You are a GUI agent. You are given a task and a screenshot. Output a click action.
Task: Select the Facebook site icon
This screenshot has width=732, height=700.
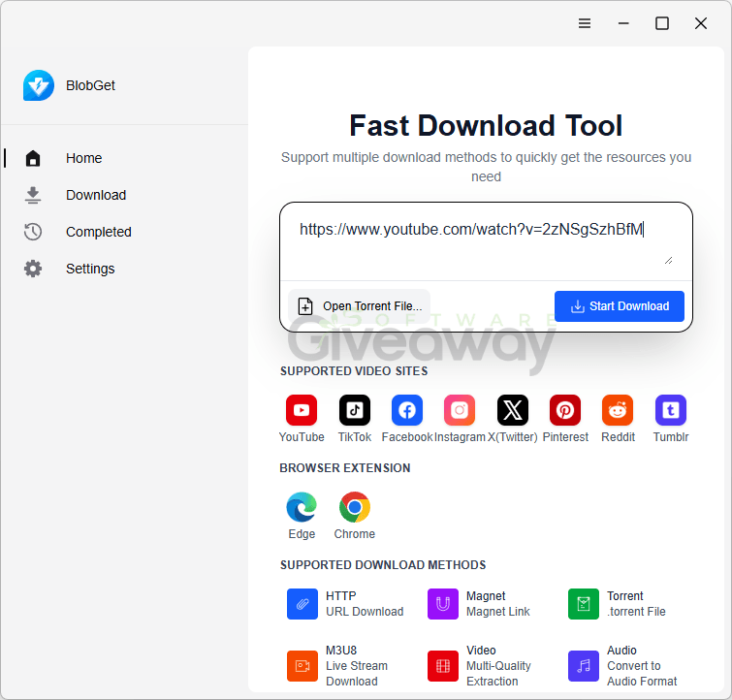pos(407,410)
